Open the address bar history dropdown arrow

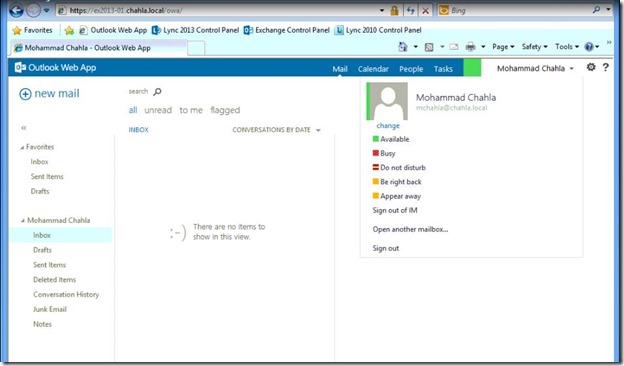tap(382, 11)
